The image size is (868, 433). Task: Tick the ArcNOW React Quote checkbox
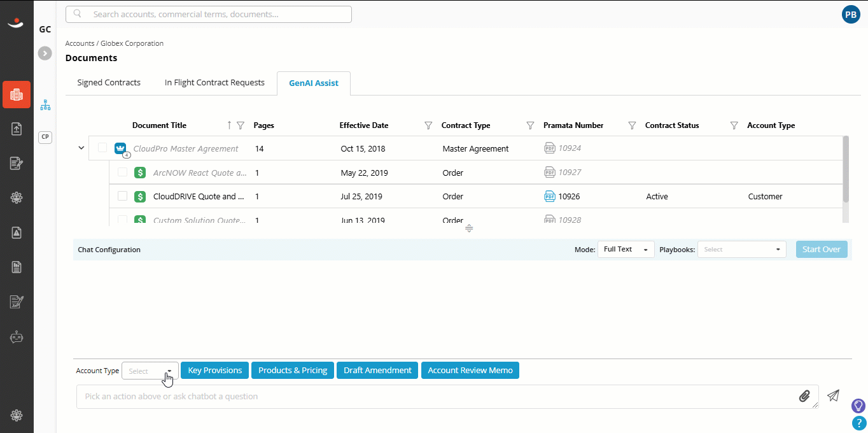click(x=123, y=172)
